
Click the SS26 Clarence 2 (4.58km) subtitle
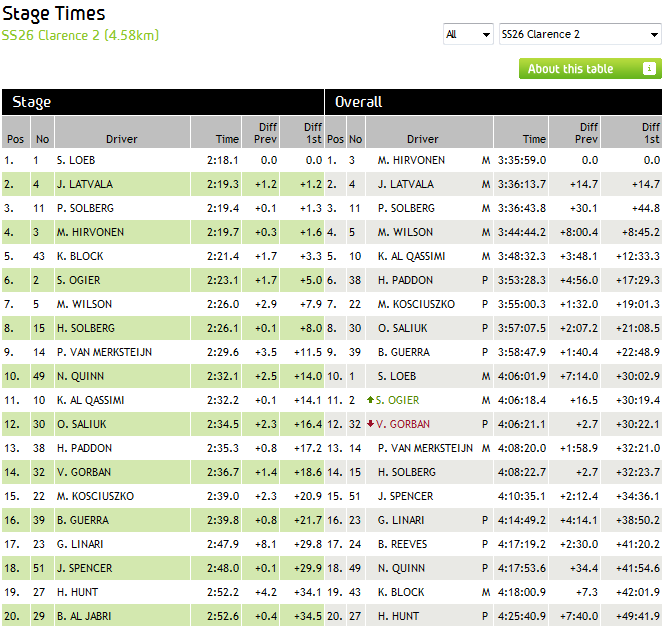[80, 35]
